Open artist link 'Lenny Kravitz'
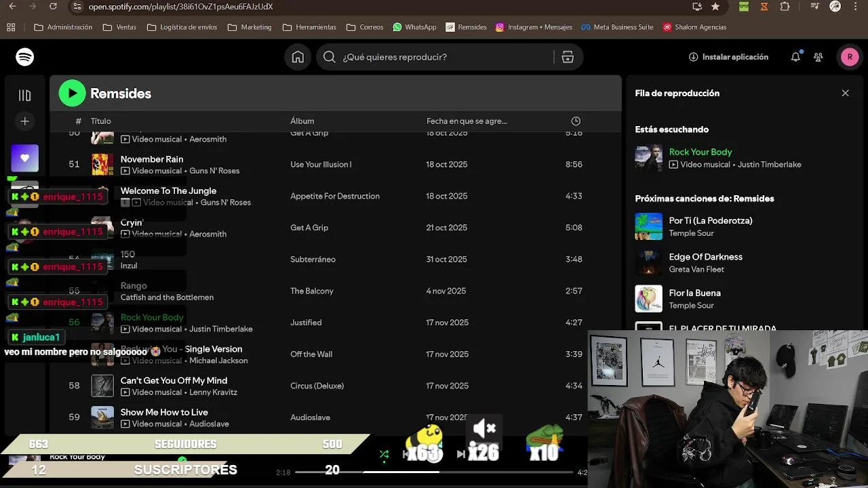 [x=213, y=392]
